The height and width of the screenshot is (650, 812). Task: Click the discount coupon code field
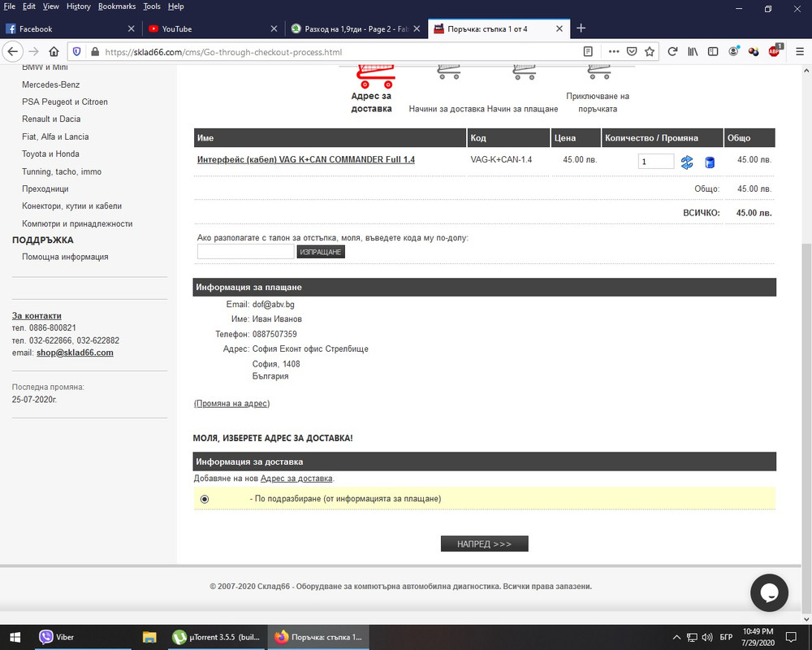[245, 252]
